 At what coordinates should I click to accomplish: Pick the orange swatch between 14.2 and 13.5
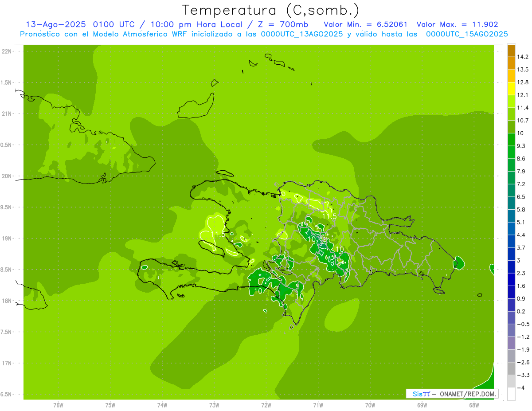pos(511,63)
